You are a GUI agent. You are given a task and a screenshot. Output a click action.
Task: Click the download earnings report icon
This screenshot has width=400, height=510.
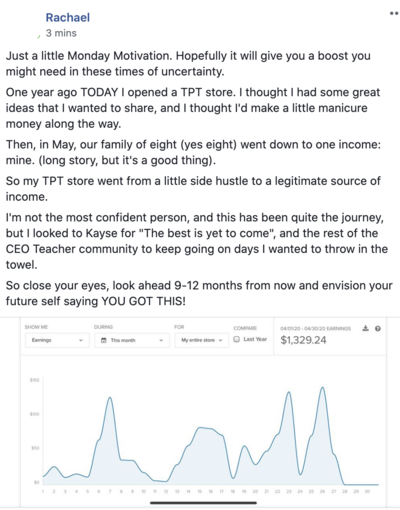click(x=366, y=329)
